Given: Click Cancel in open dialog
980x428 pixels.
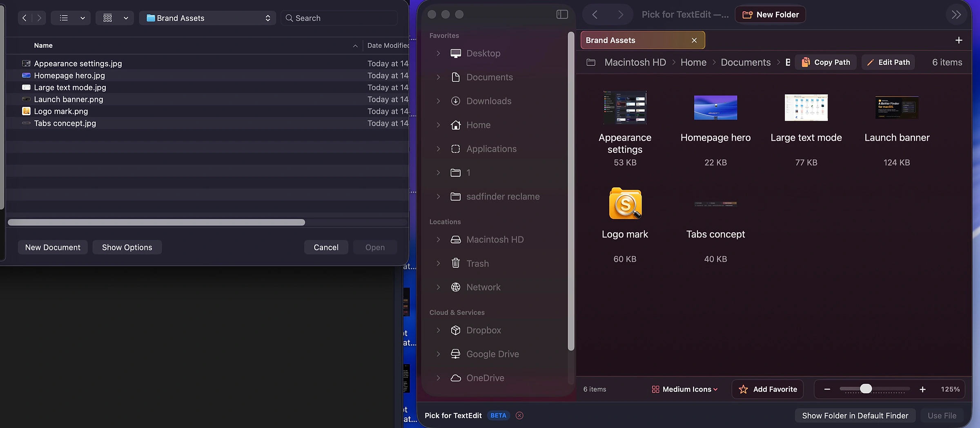Looking at the screenshot, I should tap(326, 247).
